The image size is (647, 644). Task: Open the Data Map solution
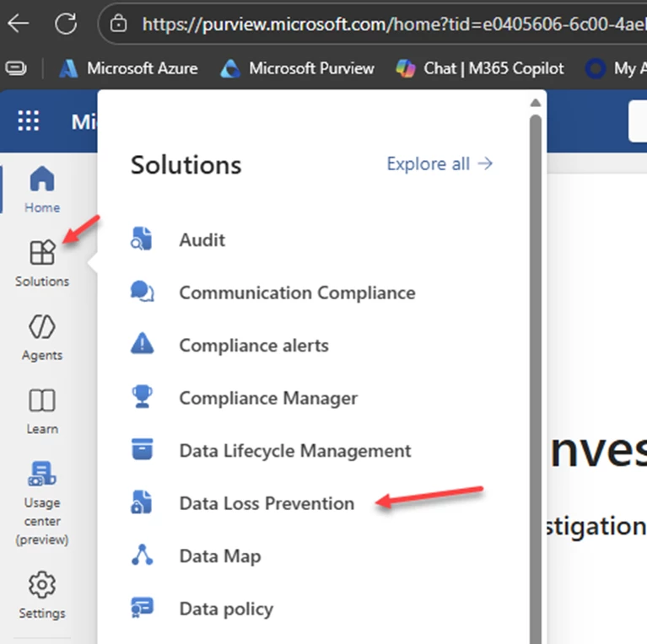pos(220,556)
